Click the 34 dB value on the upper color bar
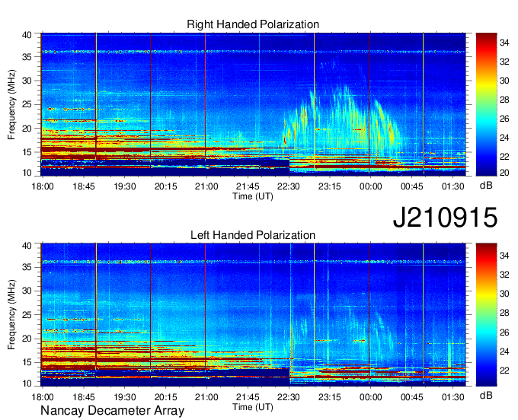Viewport: 518px width, 420px height. tap(504, 43)
